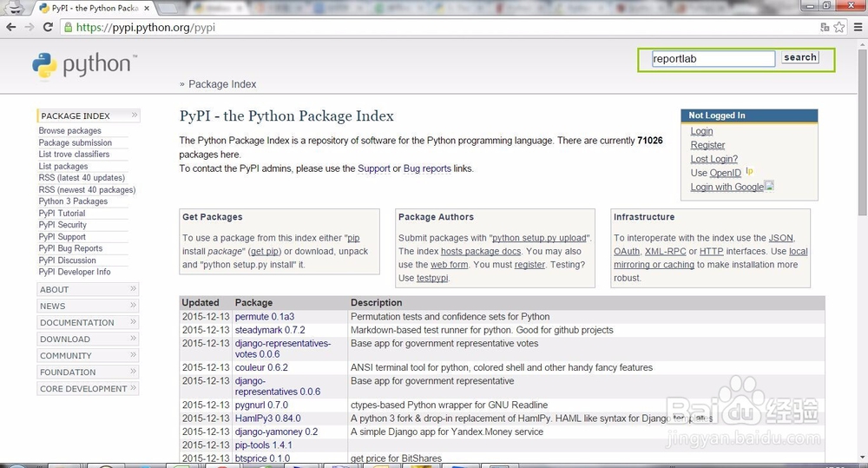
Task: Click the search button
Action: coord(800,57)
